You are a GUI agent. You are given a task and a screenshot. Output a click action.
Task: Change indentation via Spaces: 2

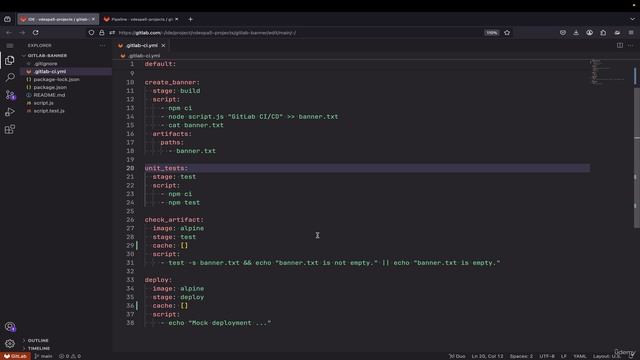click(x=521, y=356)
